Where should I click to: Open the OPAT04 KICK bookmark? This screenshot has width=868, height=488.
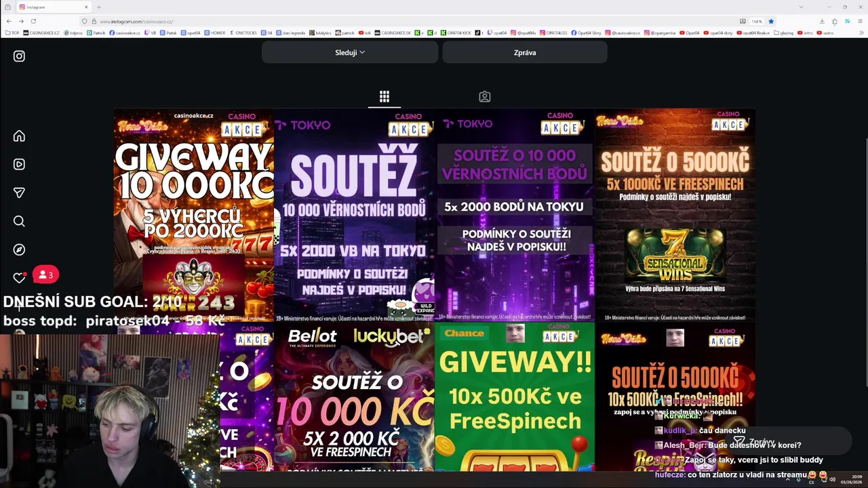pos(457,33)
